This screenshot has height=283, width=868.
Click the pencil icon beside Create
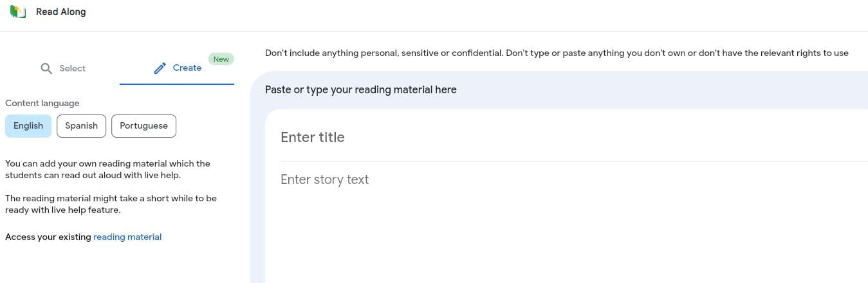point(160,68)
